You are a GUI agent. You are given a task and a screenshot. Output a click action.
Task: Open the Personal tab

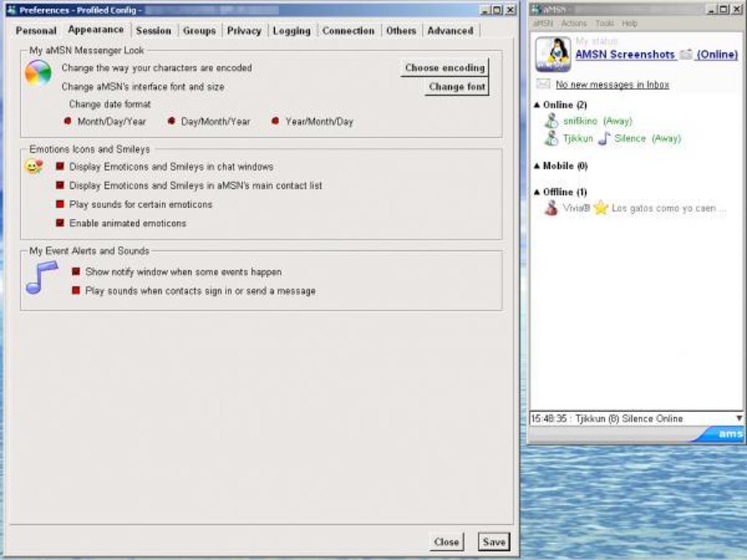point(36,31)
